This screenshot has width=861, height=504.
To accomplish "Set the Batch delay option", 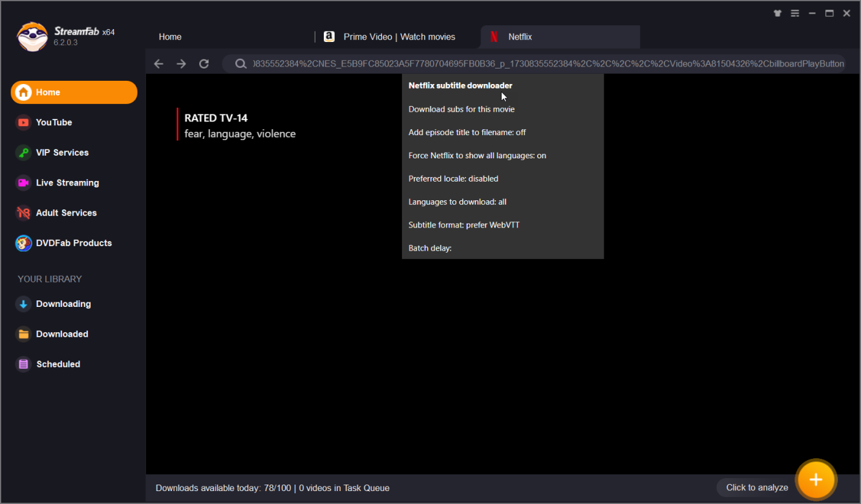I will click(430, 248).
